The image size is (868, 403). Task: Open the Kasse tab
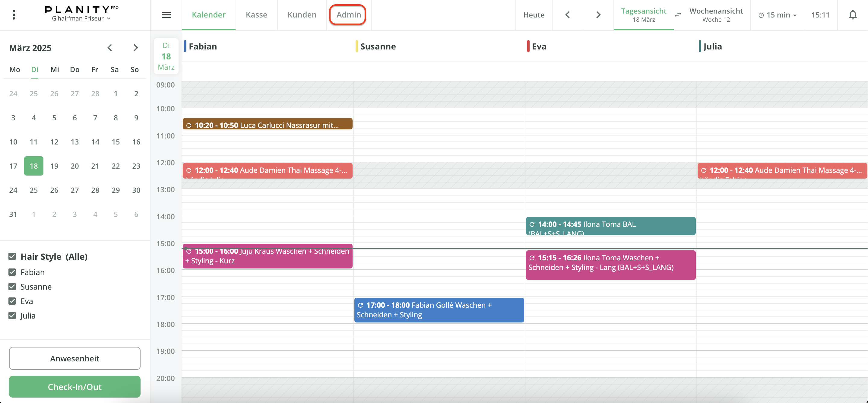click(256, 15)
